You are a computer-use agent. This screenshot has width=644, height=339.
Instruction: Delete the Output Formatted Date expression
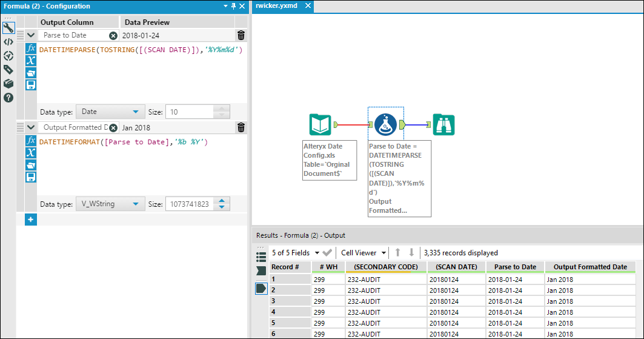click(241, 127)
